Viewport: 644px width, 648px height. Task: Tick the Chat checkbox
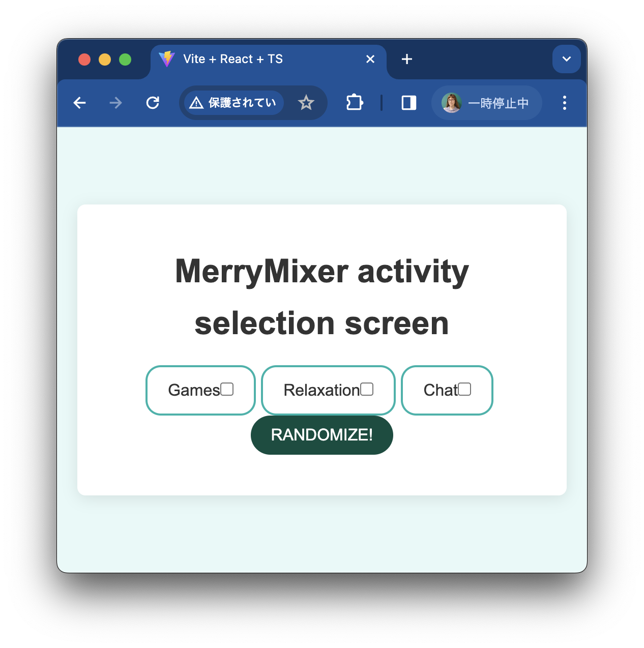point(464,389)
